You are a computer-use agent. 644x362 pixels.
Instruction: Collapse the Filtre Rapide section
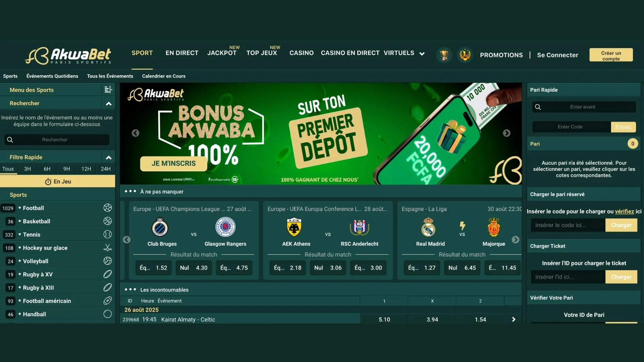(x=108, y=158)
